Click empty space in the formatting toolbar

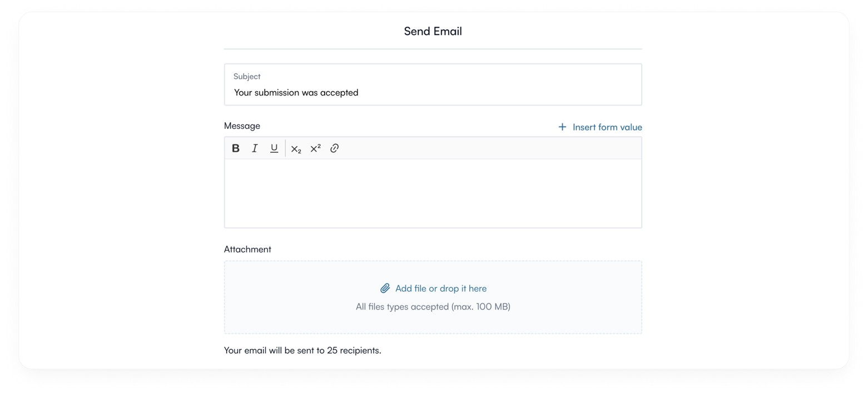489,148
